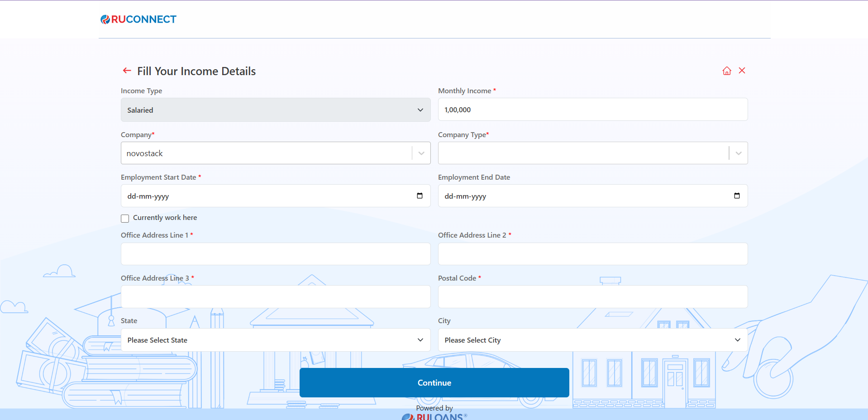Tick the Currently work here checkbox
Viewport: 868px width, 420px height.
[125, 218]
